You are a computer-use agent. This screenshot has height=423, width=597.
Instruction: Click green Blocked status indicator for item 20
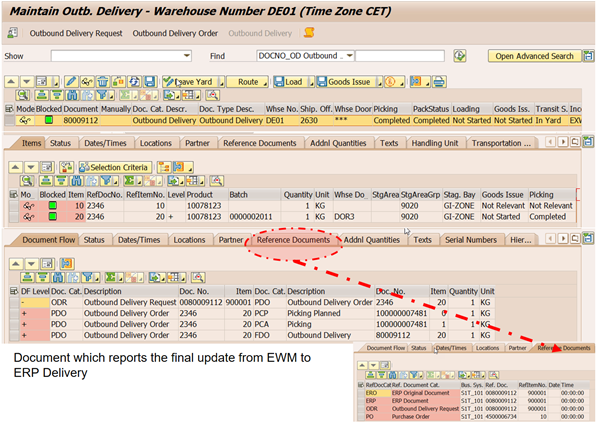click(x=53, y=217)
